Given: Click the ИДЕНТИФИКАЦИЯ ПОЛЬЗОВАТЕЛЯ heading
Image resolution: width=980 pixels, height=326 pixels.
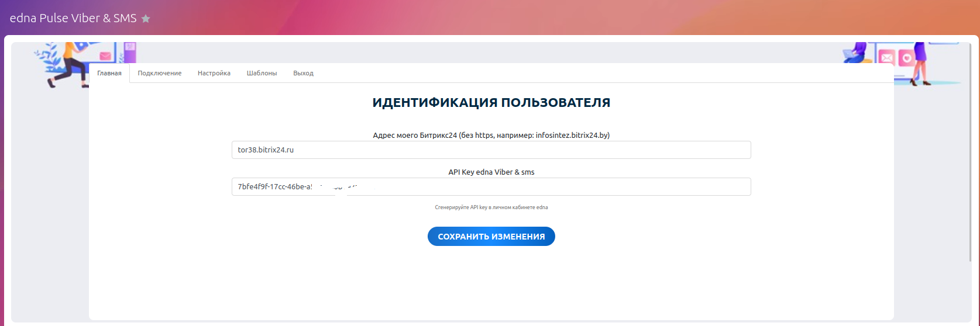Looking at the screenshot, I should [491, 103].
